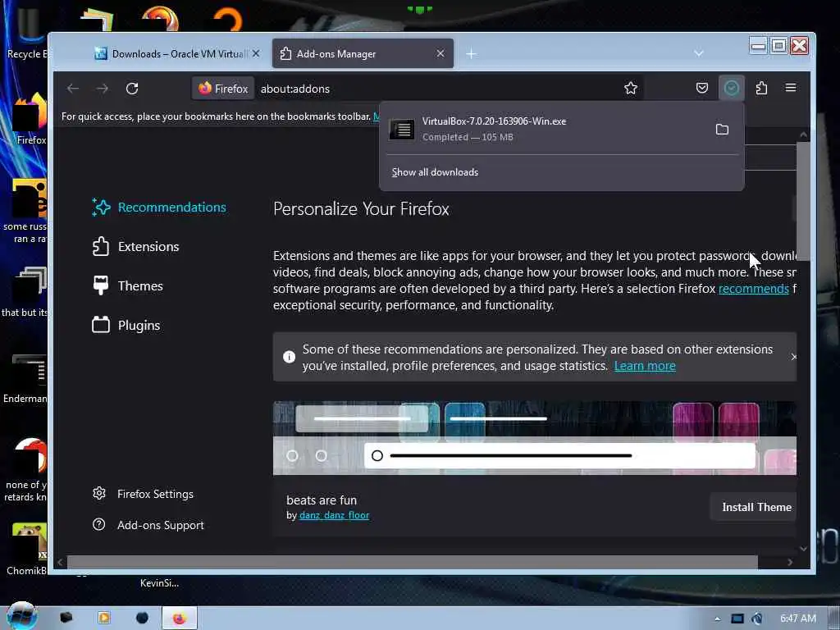Image resolution: width=840 pixels, height=630 pixels.
Task: Click the info icon in recommendations notice
Action: tap(289, 358)
